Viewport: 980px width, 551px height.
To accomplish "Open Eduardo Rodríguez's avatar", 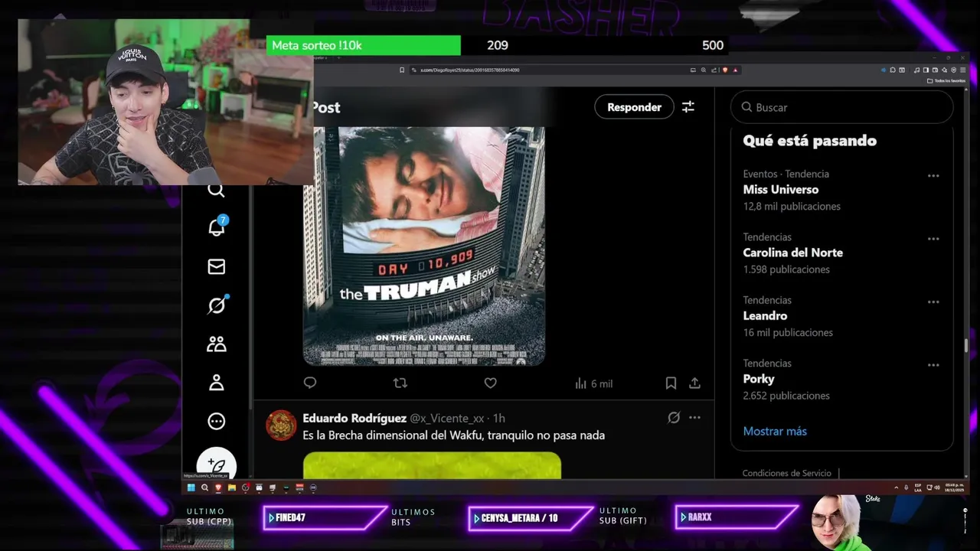I will 281,425.
